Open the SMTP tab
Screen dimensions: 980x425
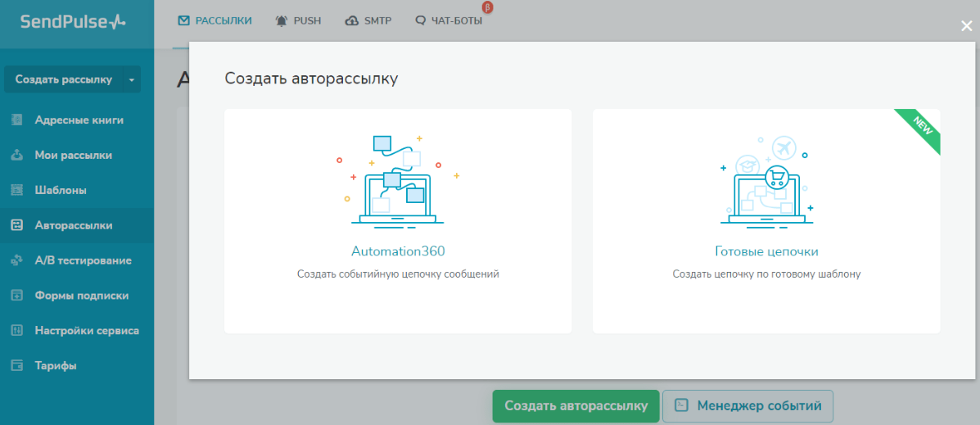pos(368,20)
